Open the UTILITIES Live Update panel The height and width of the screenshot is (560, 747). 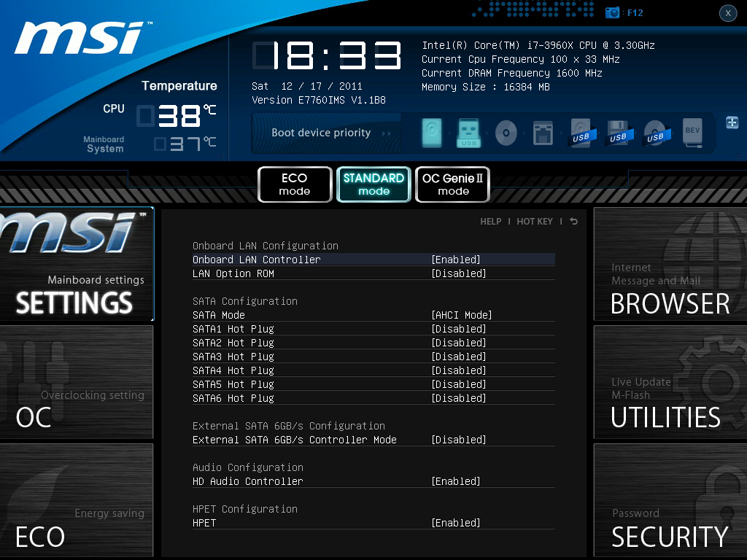coord(670,382)
